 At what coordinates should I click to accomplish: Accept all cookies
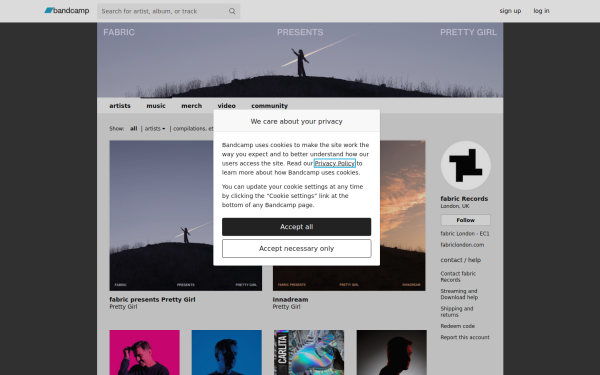tap(297, 227)
